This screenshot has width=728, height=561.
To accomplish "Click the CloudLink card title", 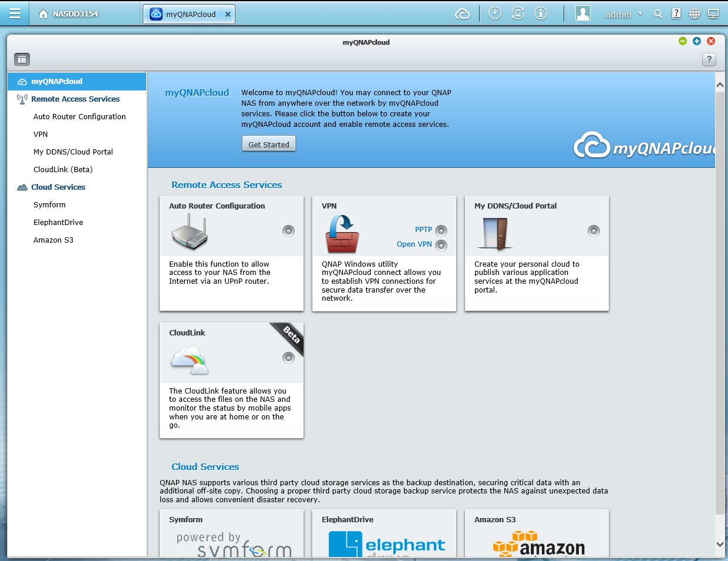I will tap(187, 333).
